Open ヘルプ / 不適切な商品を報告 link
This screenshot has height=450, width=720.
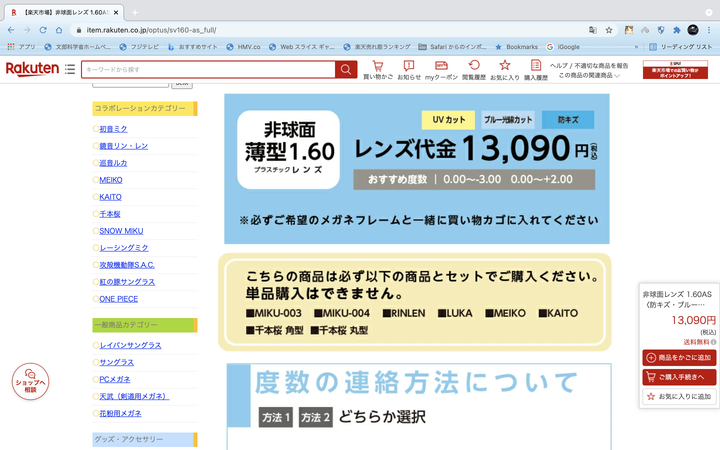pyautogui.click(x=589, y=66)
